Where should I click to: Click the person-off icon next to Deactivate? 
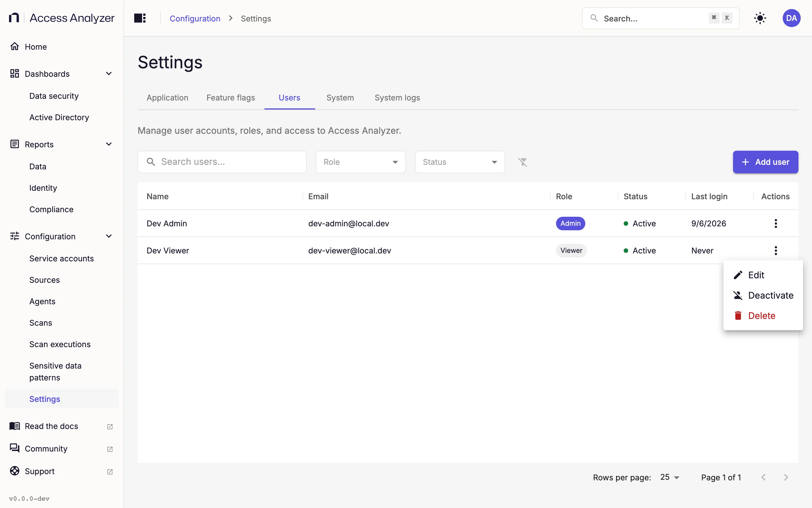click(x=738, y=295)
